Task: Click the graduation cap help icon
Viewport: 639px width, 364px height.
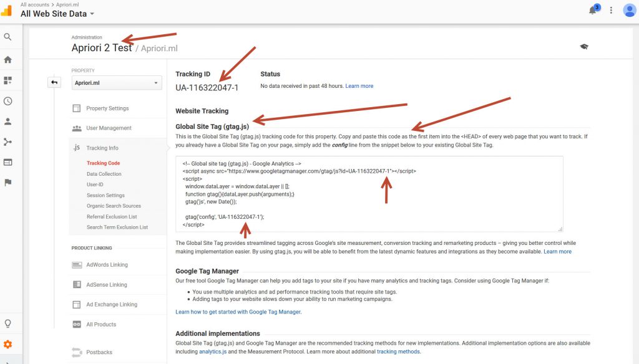Action: [584, 47]
